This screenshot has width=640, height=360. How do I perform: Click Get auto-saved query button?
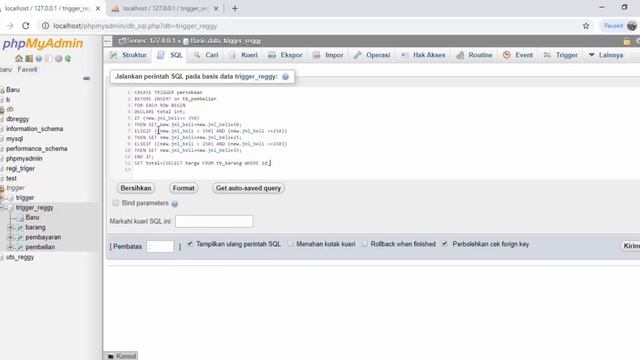pos(248,188)
